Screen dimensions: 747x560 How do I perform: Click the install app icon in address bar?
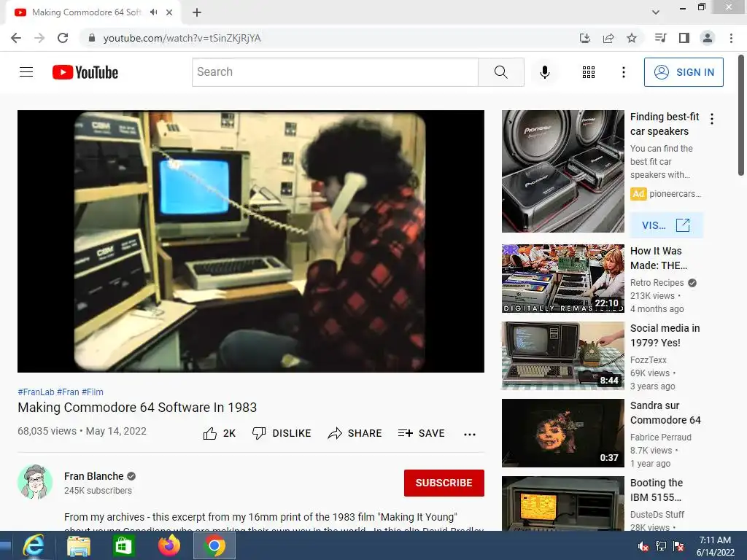(x=584, y=38)
